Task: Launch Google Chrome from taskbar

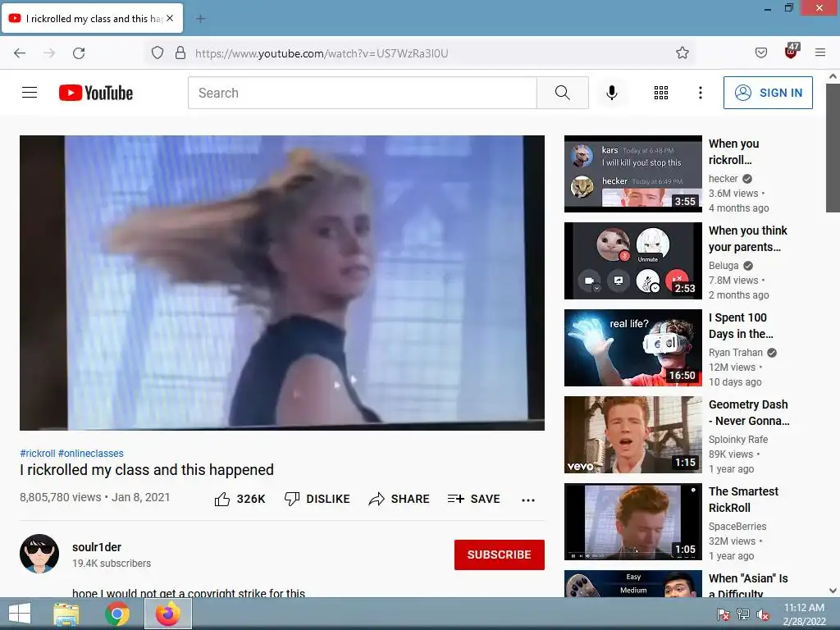Action: 116,614
